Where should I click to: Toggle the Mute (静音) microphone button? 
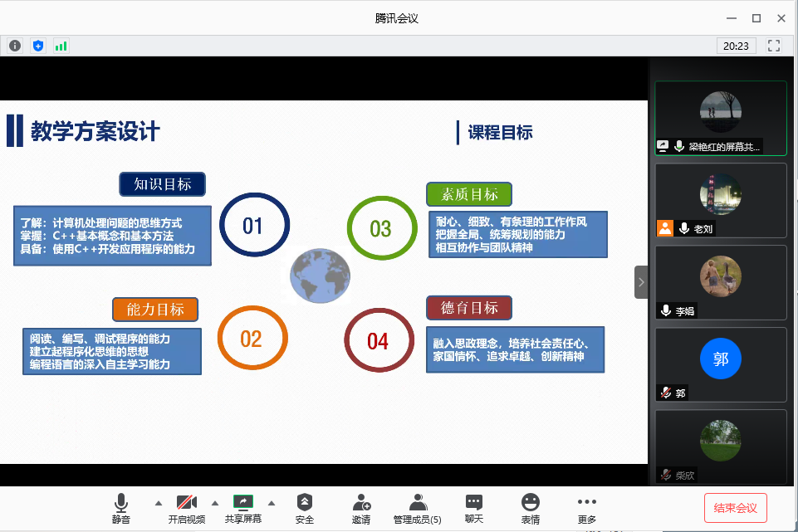click(x=121, y=508)
